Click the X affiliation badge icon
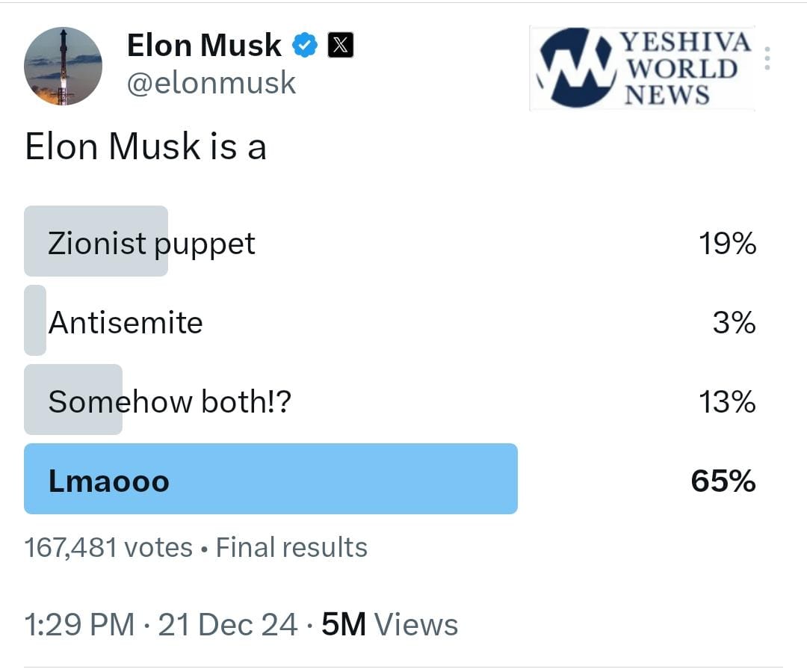Viewport: 807px width, 672px height. (x=341, y=46)
